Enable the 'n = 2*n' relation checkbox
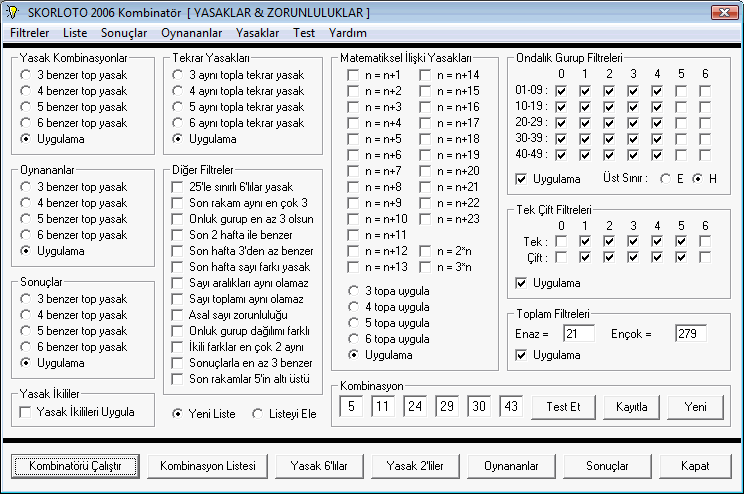This screenshot has width=744, height=494. coord(426,251)
